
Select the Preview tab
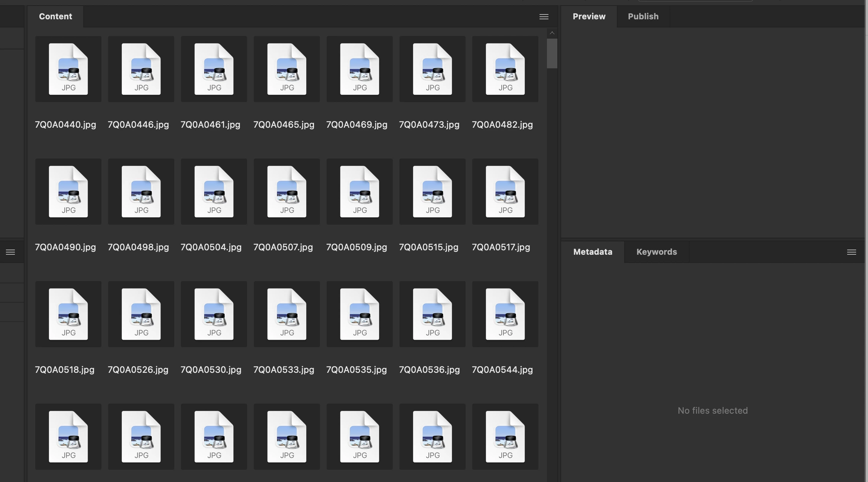589,16
